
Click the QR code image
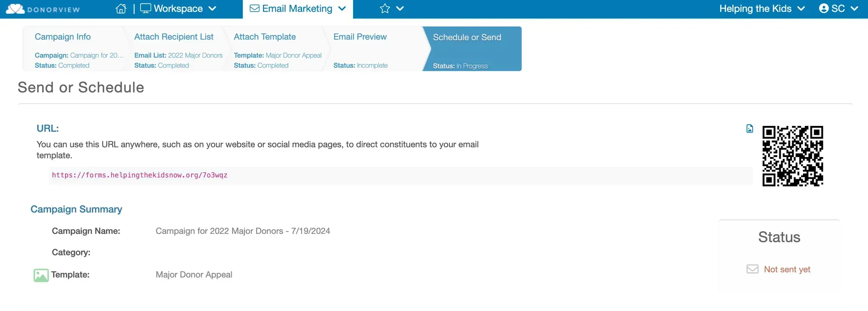793,156
